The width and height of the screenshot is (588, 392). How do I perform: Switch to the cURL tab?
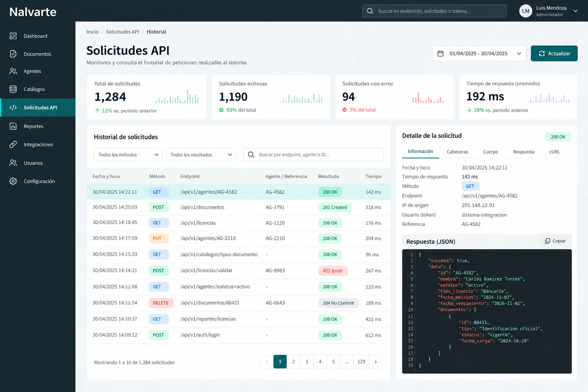click(554, 152)
